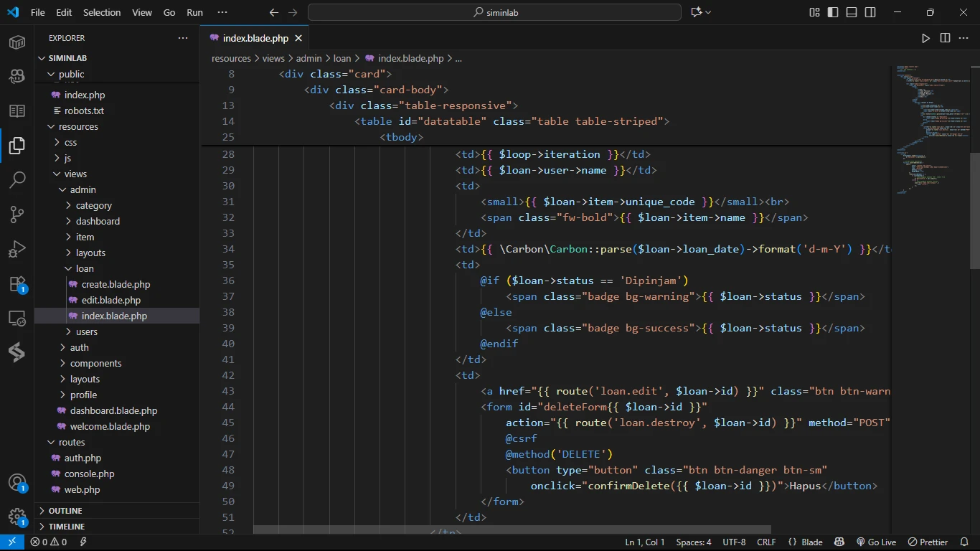Open the Selection menu
The height and width of the screenshot is (551, 980).
point(102,12)
